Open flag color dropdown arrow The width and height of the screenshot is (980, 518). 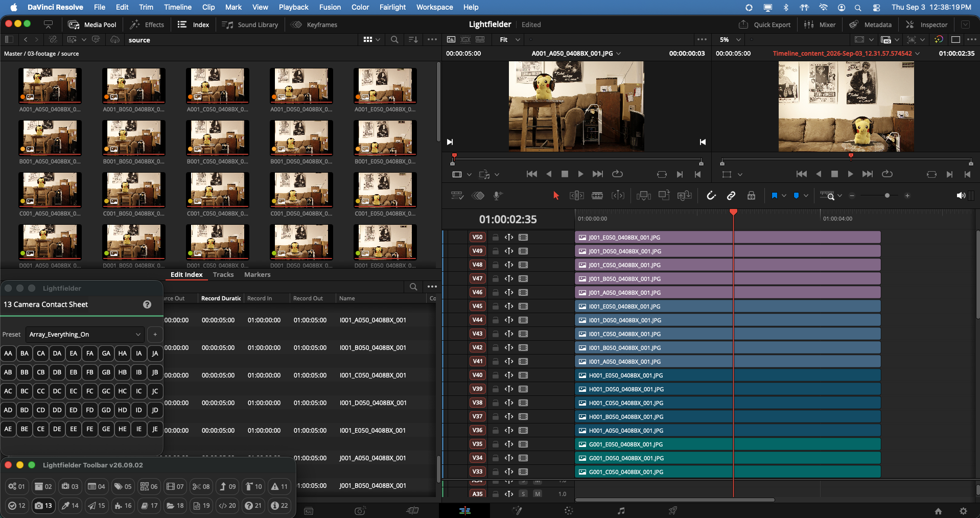tap(784, 196)
